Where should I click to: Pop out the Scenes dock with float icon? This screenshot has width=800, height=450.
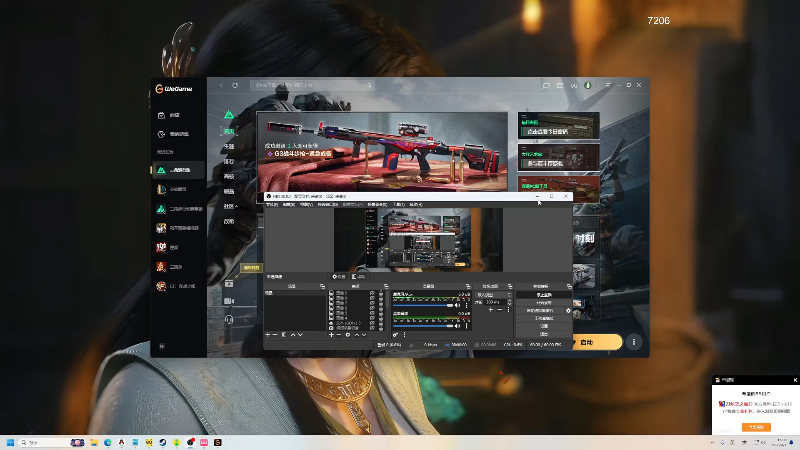point(322,286)
